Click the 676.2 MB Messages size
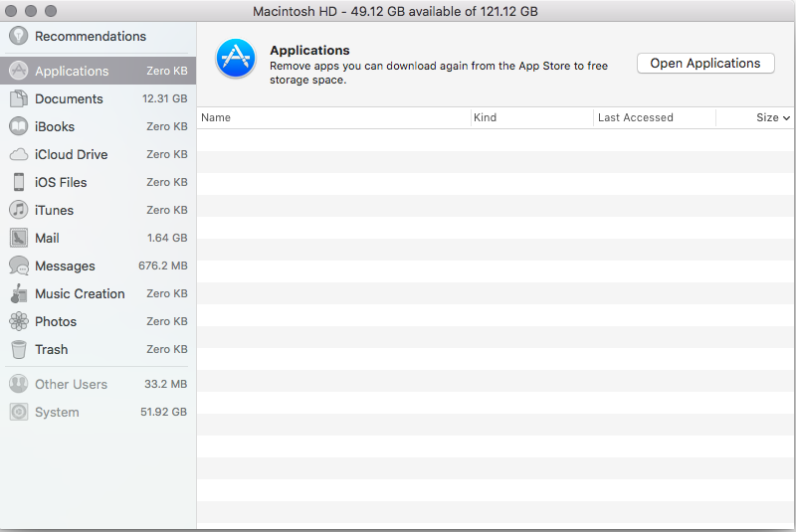Image resolution: width=796 pixels, height=532 pixels. (x=163, y=266)
